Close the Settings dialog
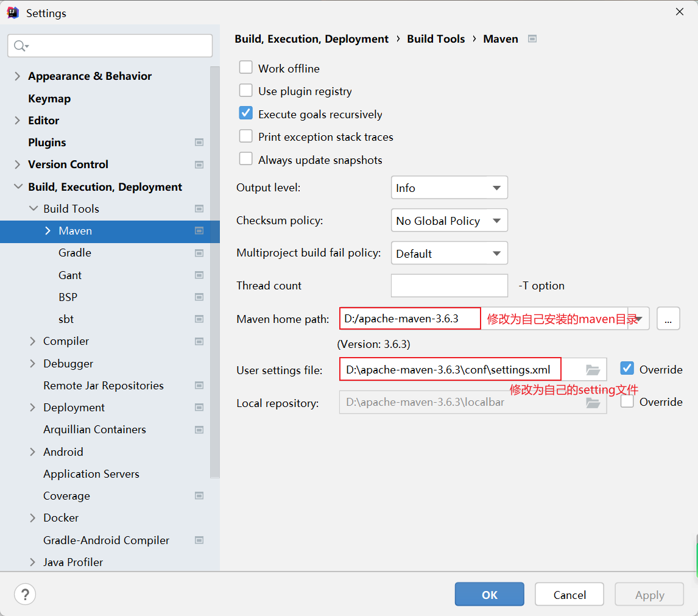The height and width of the screenshot is (616, 698). tap(679, 12)
